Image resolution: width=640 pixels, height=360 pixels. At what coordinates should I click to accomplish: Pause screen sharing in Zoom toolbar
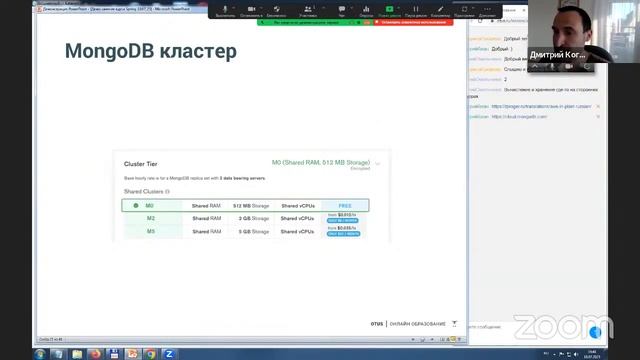pos(416,11)
